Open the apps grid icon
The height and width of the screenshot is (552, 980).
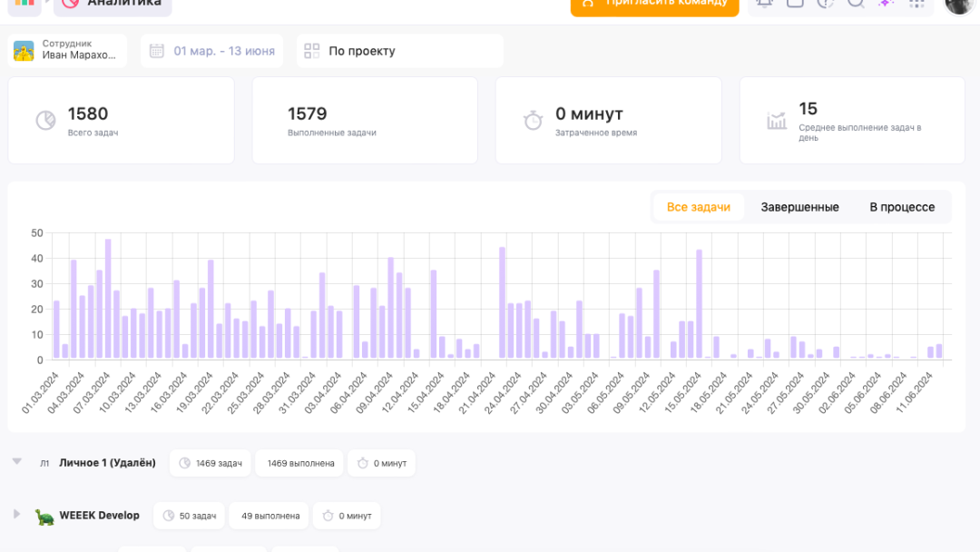916,4
